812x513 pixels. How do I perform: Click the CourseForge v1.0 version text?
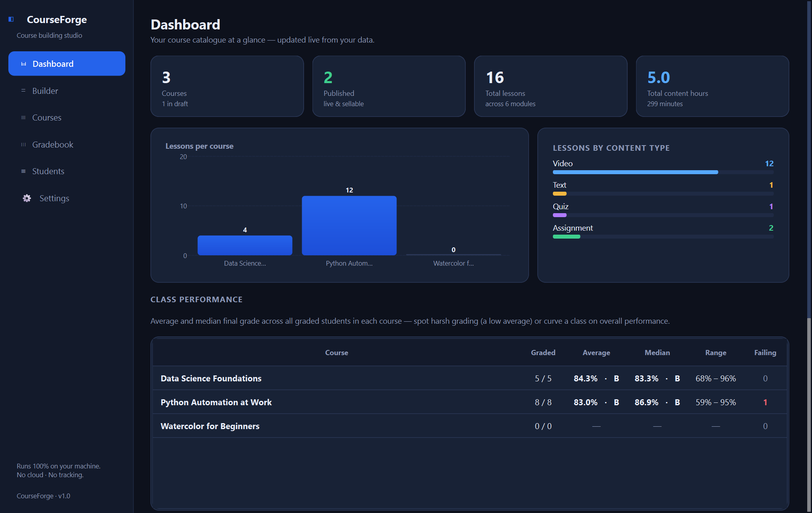pyautogui.click(x=43, y=496)
